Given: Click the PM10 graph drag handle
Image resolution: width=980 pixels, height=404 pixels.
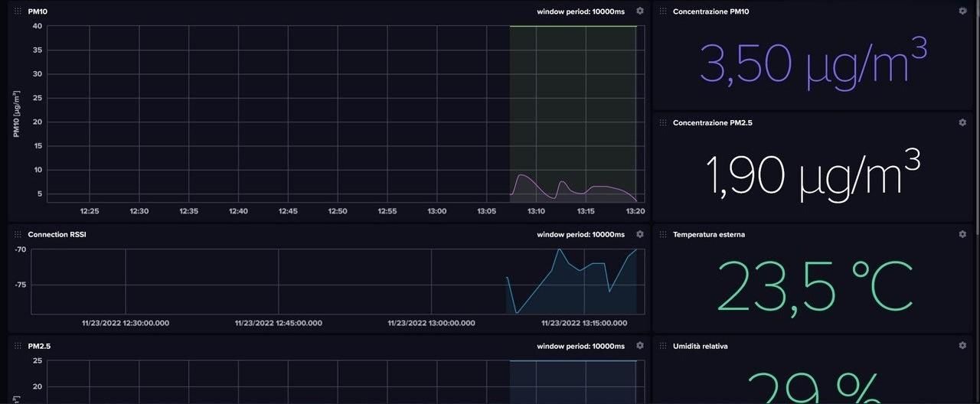Looking at the screenshot, I should pos(18,11).
